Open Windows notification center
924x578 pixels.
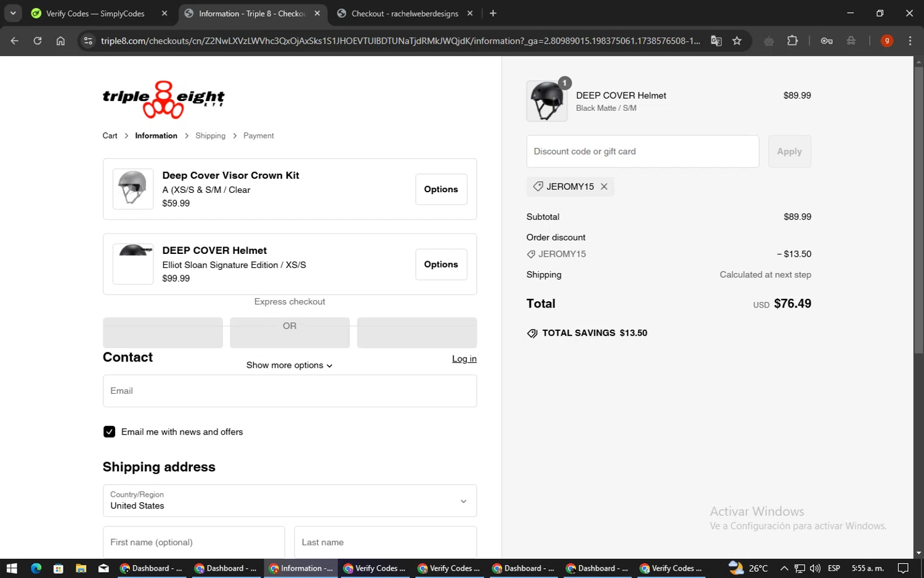903,568
